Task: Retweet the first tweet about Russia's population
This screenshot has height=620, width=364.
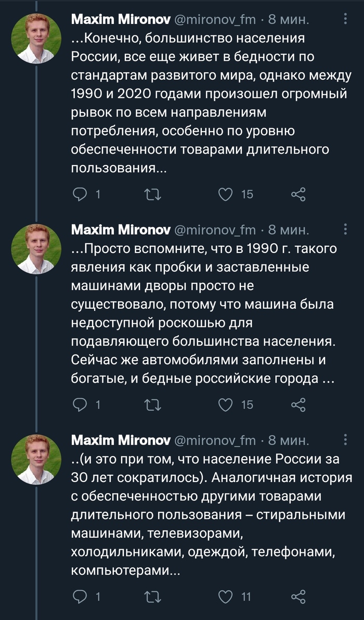Action: [x=153, y=194]
